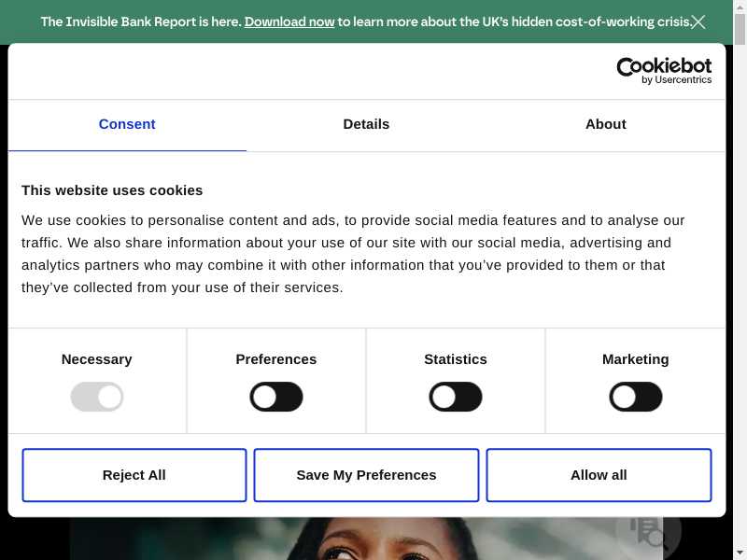
Task: Click the Allow all button
Action: 599,475
